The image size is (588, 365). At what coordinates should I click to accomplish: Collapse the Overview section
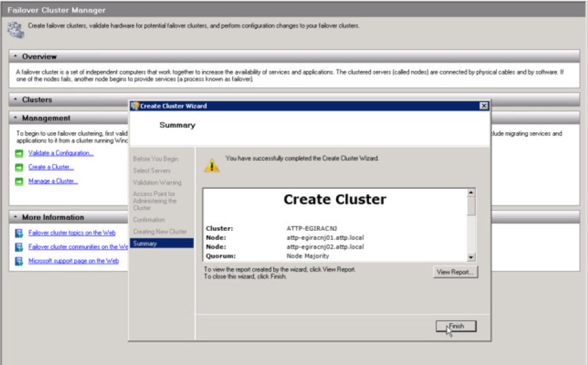15,56
